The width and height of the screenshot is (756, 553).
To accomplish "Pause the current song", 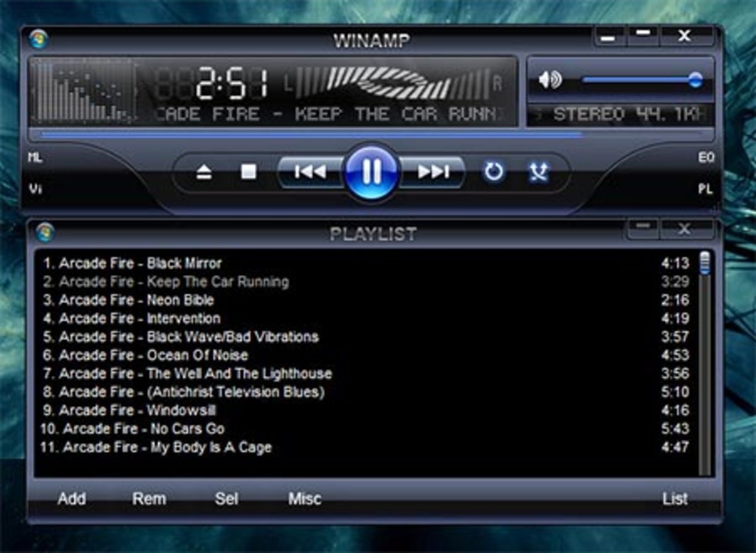I will tap(372, 172).
